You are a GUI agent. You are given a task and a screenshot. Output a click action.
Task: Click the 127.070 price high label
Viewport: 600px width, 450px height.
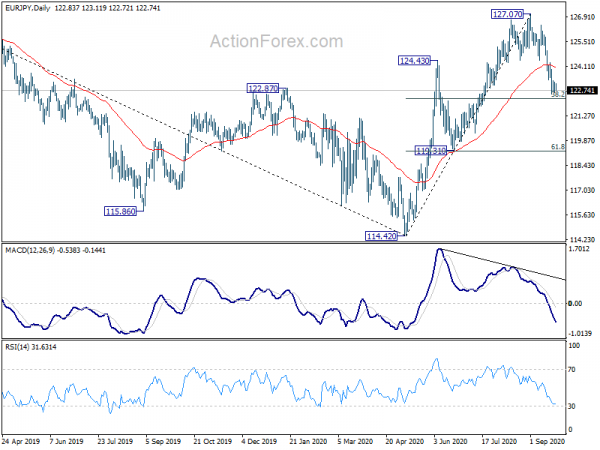[507, 15]
